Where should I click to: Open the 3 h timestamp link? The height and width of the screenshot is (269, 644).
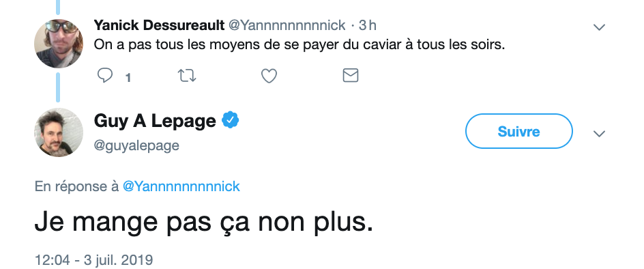click(367, 25)
